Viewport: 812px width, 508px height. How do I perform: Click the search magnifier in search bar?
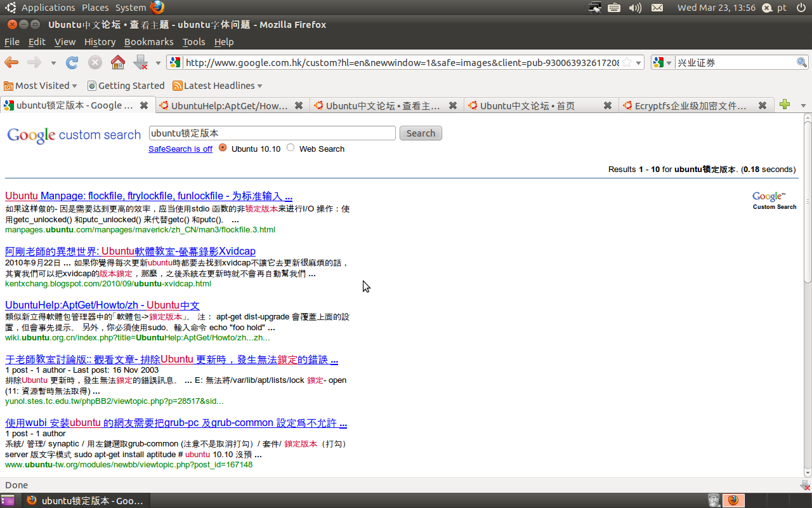pyautogui.click(x=802, y=62)
